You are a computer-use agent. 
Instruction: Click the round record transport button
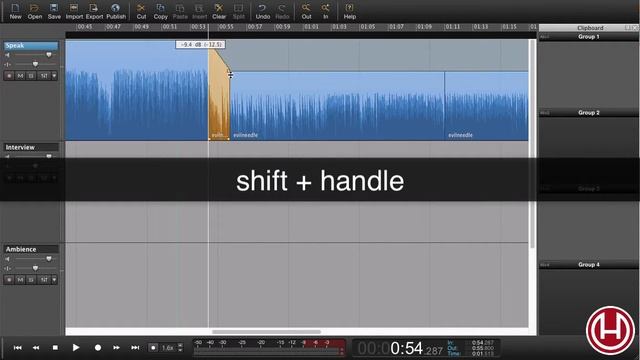coord(98,348)
